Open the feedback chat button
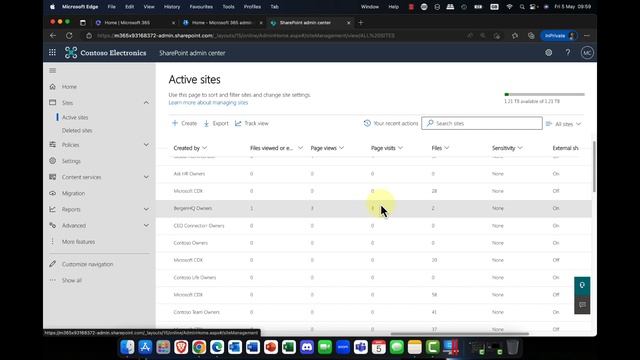Image resolution: width=640 pixels, height=360 pixels. [582, 305]
